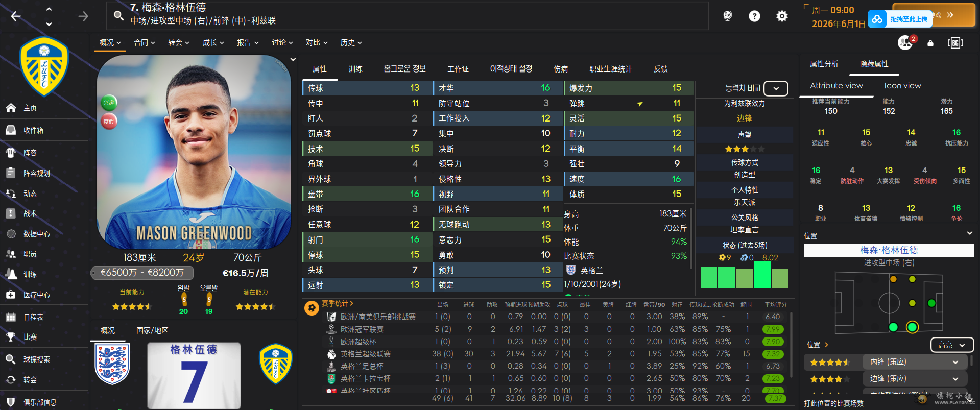Open the 历史 history dropdown menu

point(351,43)
